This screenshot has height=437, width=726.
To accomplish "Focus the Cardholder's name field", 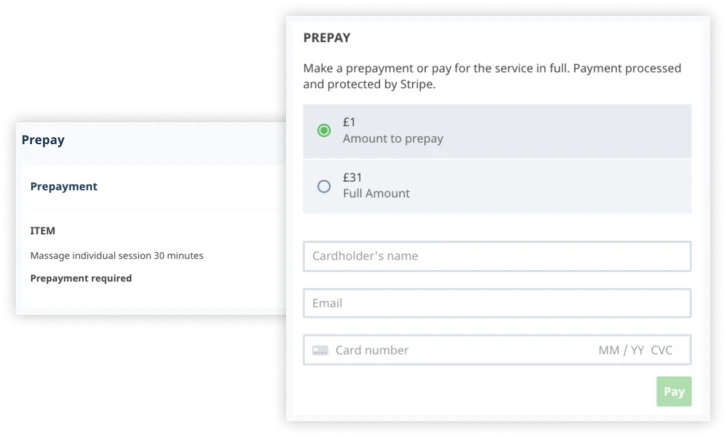I will coord(497,256).
